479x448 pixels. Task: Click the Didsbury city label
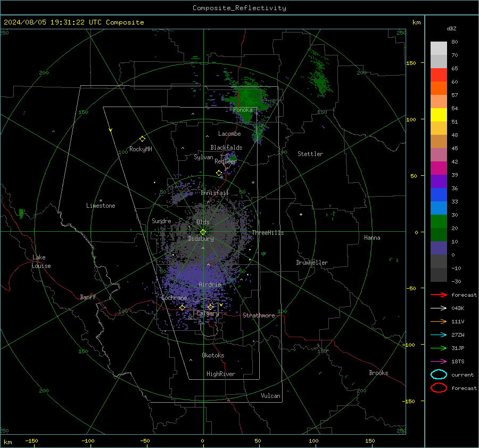(201, 239)
